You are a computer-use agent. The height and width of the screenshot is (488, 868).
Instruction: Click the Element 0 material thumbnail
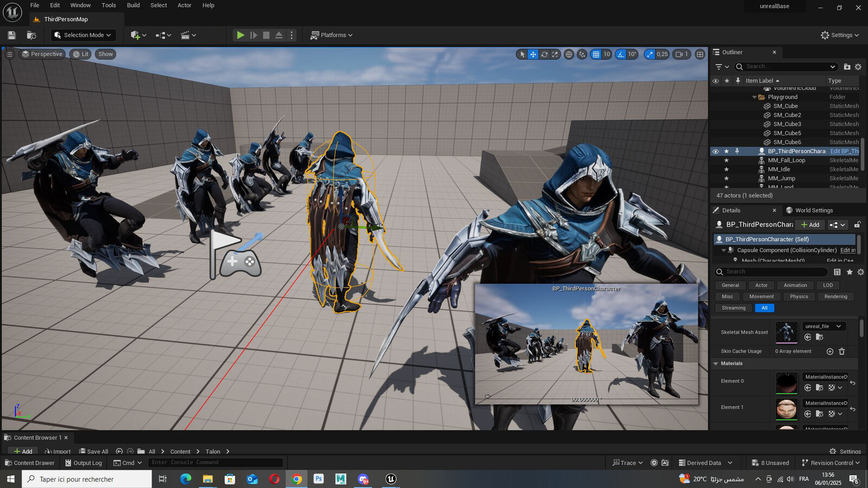coord(787,383)
